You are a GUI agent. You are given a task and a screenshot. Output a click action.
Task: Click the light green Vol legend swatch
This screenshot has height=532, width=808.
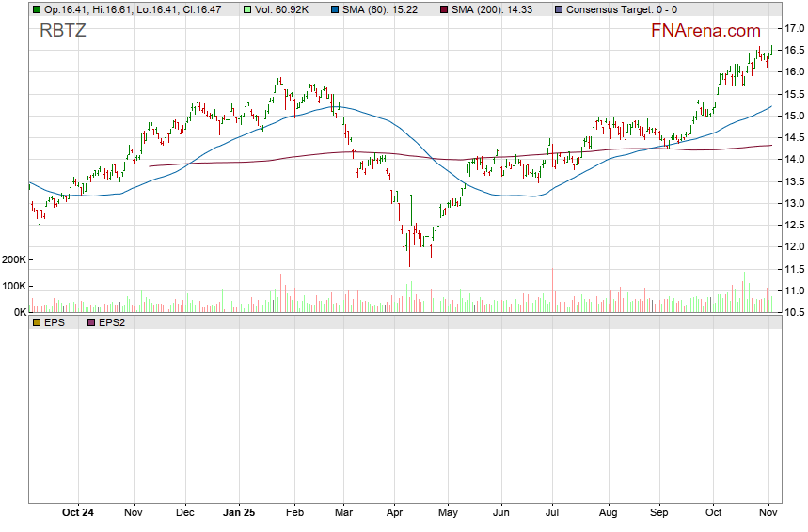(247, 9)
